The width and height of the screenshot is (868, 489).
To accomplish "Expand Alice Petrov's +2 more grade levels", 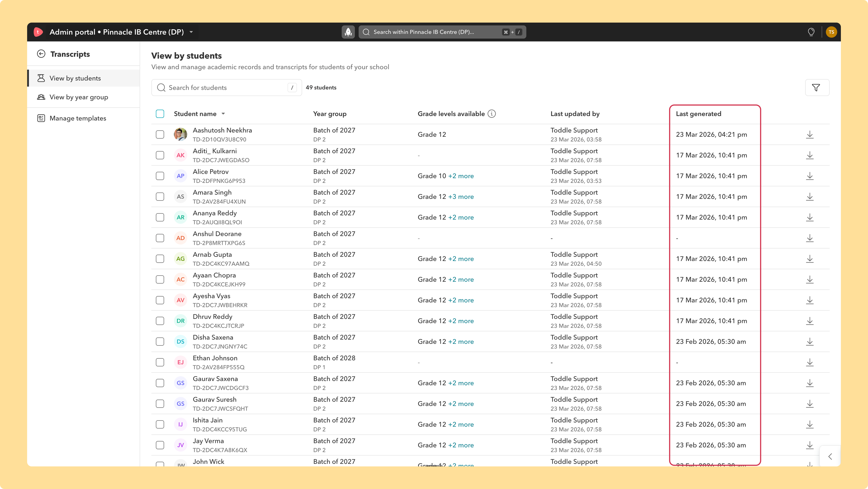I will (x=461, y=176).
